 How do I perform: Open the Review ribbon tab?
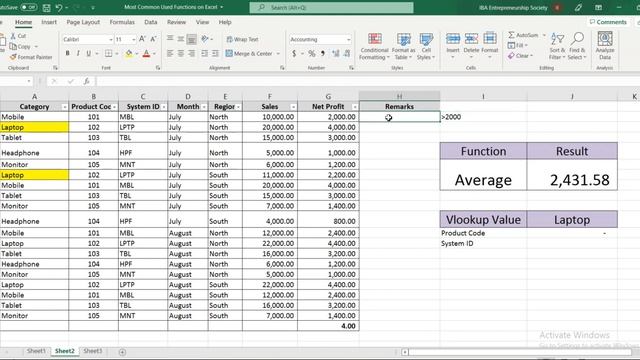pos(176,22)
